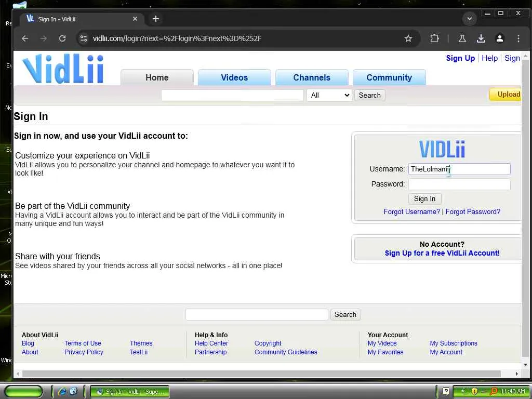Screen dimensions: 532x399
Task: Click the Password input field
Action: point(459,184)
